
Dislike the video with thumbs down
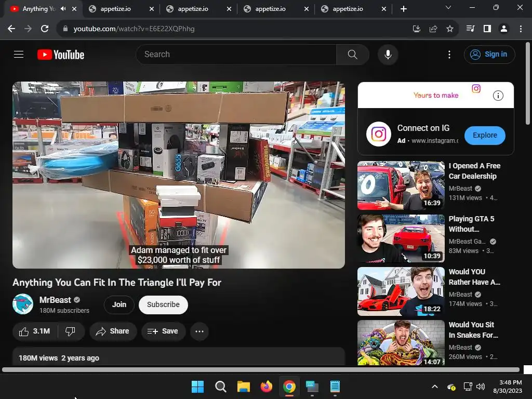coord(70,331)
